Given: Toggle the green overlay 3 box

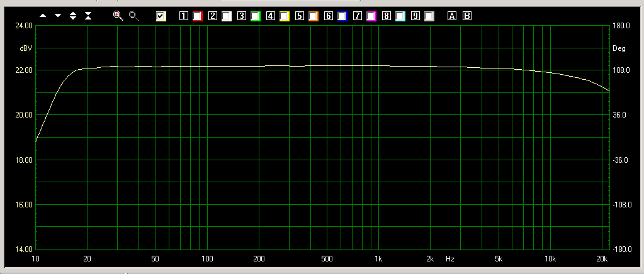Looking at the screenshot, I should click(x=256, y=16).
